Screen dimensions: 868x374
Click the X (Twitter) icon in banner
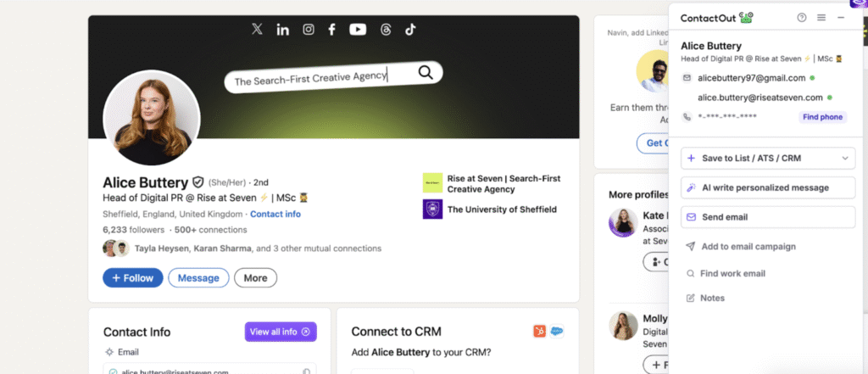[x=257, y=30]
